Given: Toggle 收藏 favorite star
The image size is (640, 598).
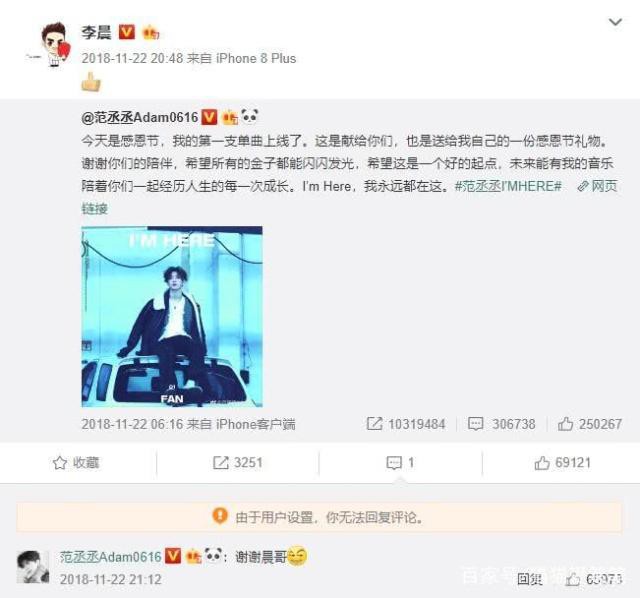Looking at the screenshot, I should [76, 463].
